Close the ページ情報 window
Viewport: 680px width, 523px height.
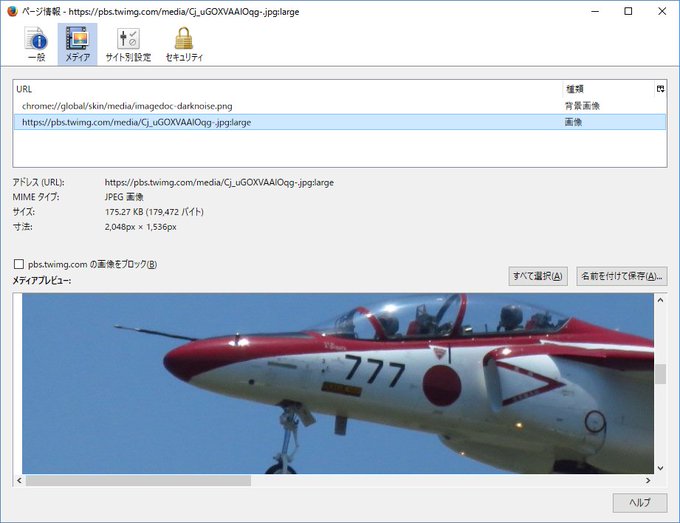pyautogui.click(x=662, y=11)
